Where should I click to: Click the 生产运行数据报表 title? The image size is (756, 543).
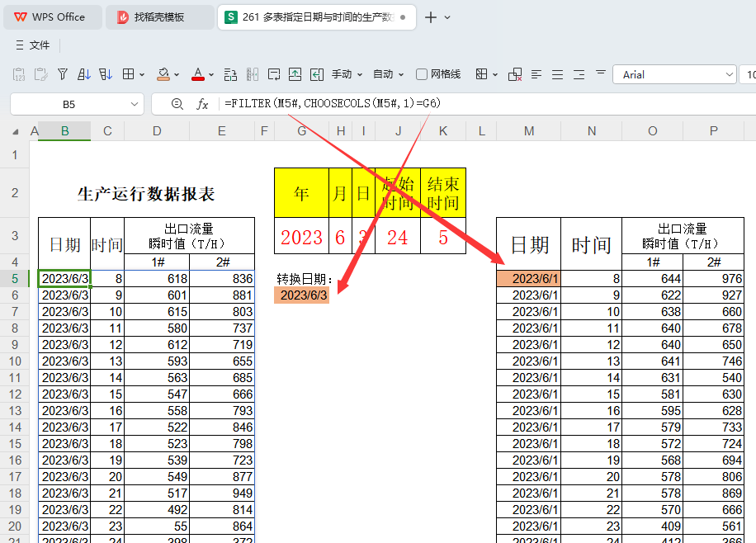pyautogui.click(x=145, y=194)
